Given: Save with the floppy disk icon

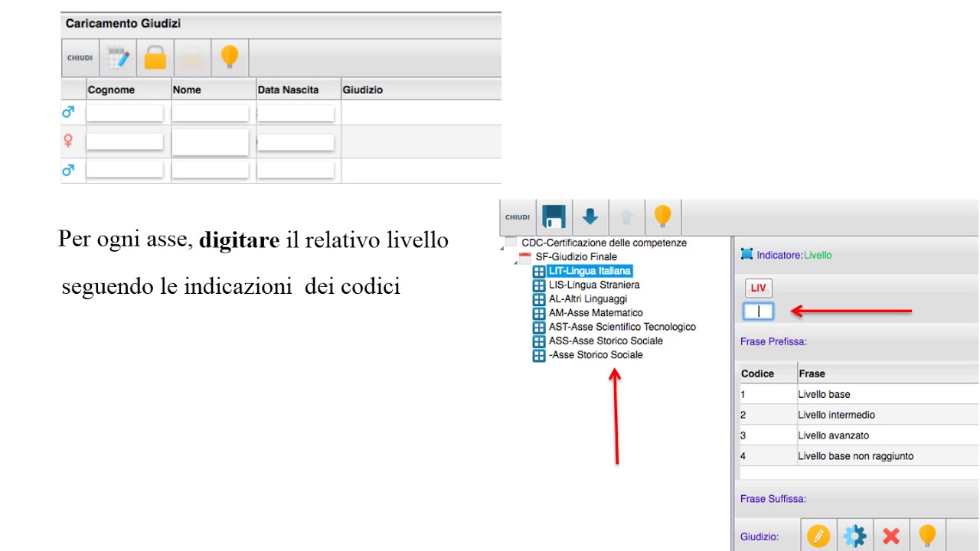Looking at the screenshot, I should pos(554,217).
